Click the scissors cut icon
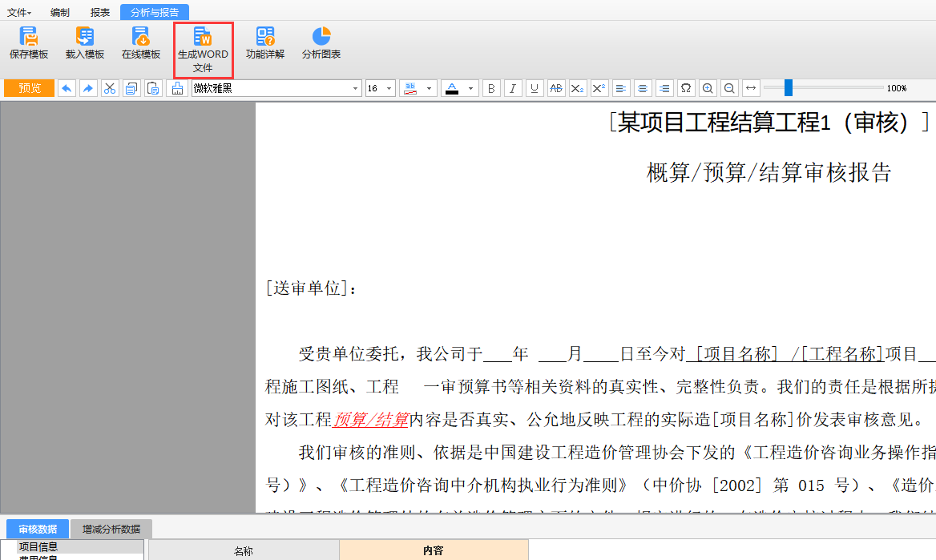Viewport: 936px width, 560px height. pyautogui.click(x=110, y=88)
